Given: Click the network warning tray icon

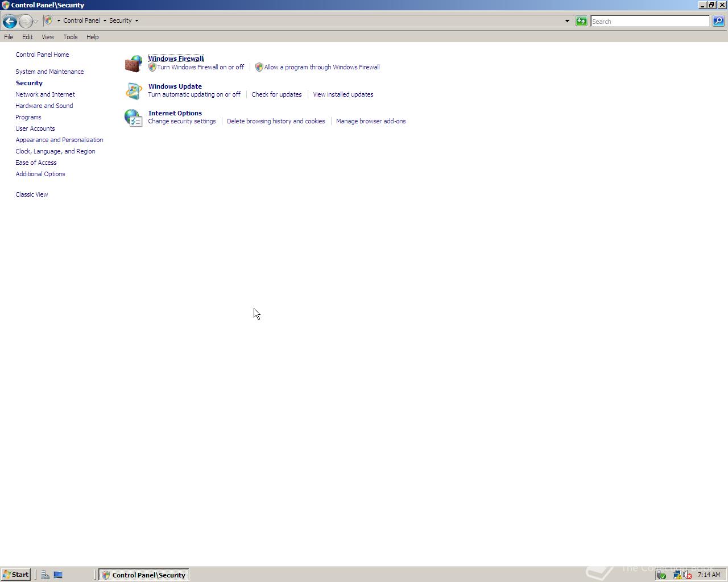Looking at the screenshot, I should click(677, 575).
